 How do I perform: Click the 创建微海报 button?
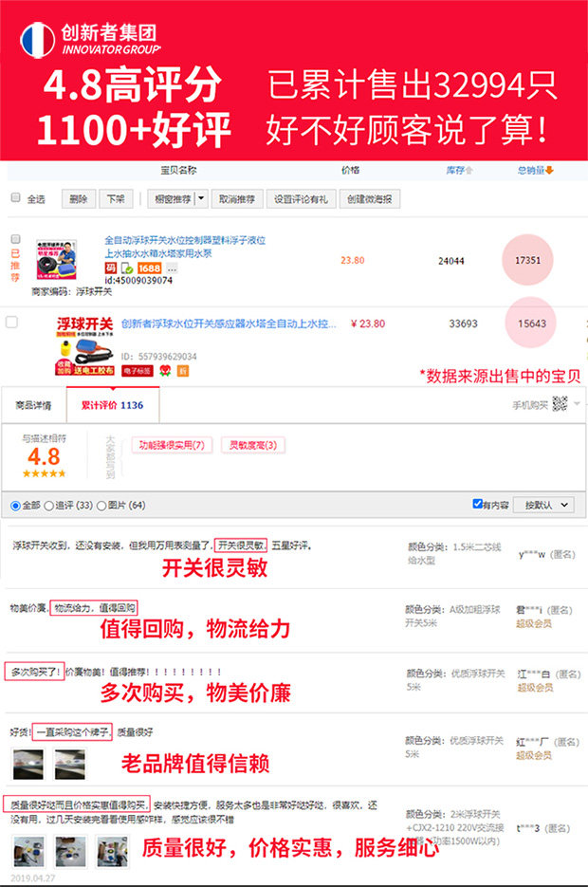point(370,198)
